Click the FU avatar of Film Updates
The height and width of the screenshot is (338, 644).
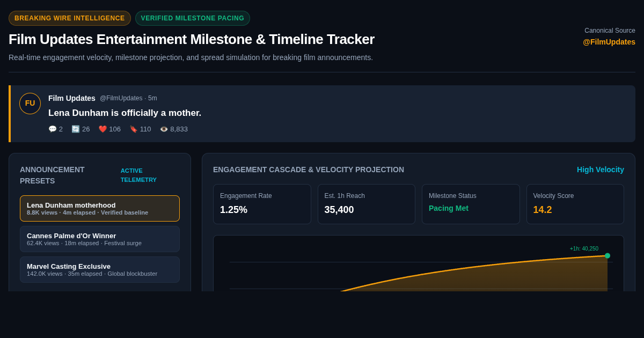(x=30, y=104)
